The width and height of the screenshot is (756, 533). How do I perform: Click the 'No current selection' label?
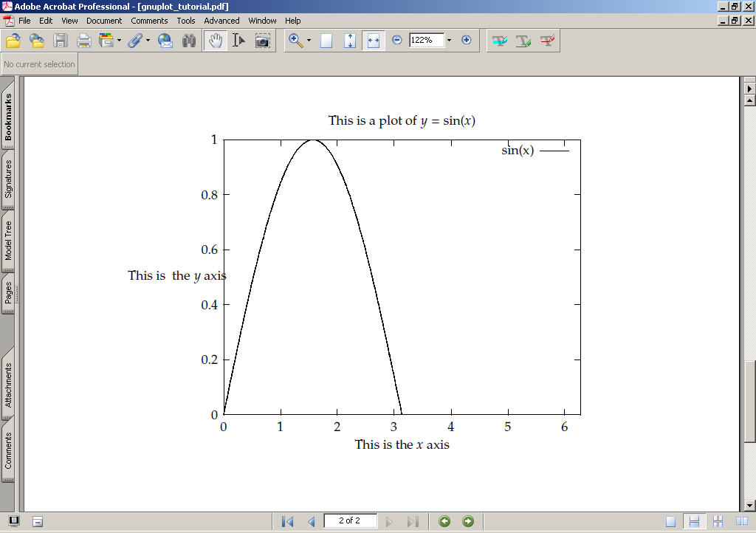point(40,64)
